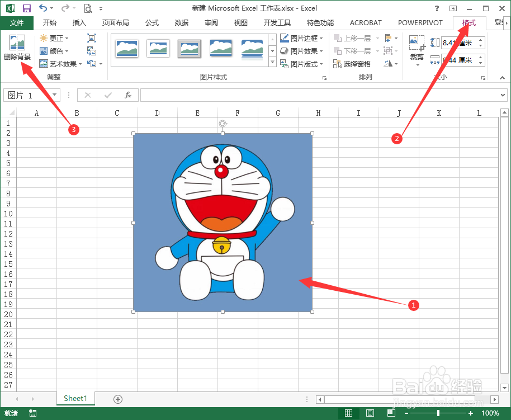
Task: Select the second picture style thumbnail
Action: click(x=158, y=48)
